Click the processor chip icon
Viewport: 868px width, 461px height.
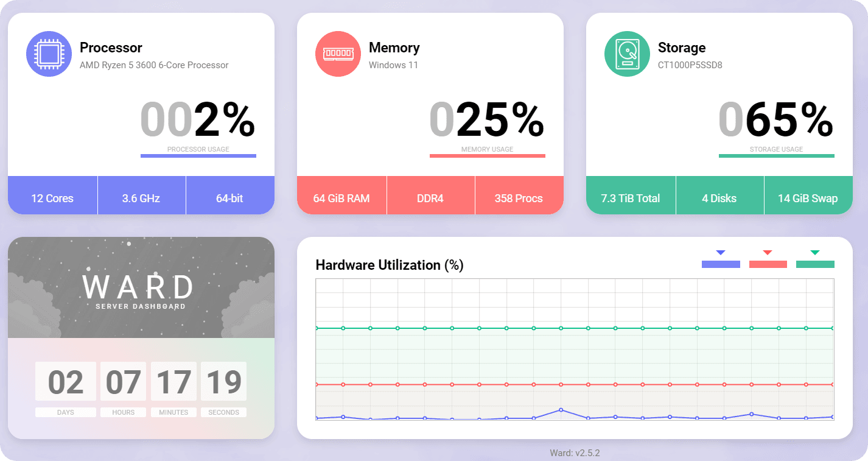[49, 54]
